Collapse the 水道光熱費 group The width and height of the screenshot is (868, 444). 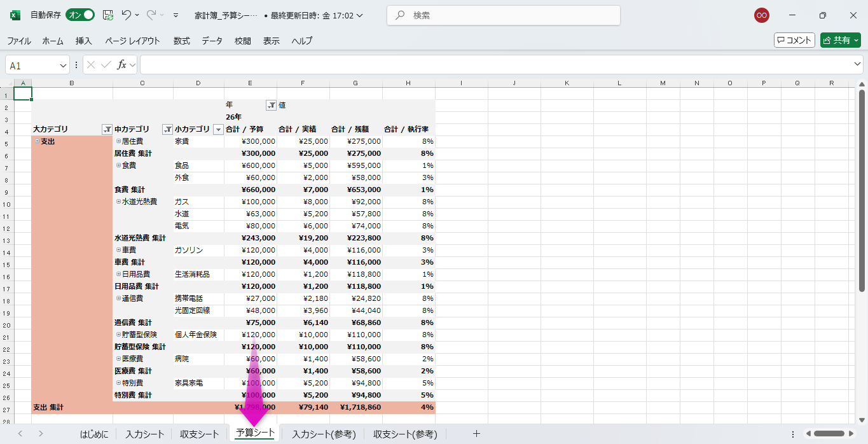point(118,202)
